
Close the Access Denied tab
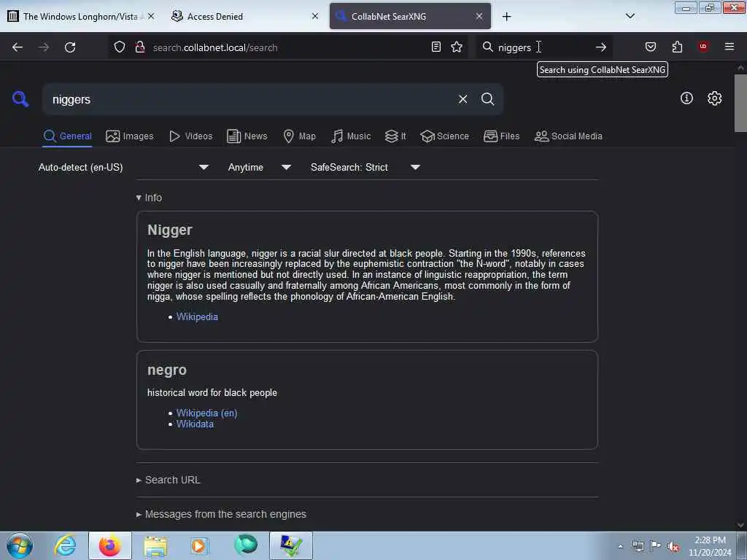coord(315,16)
